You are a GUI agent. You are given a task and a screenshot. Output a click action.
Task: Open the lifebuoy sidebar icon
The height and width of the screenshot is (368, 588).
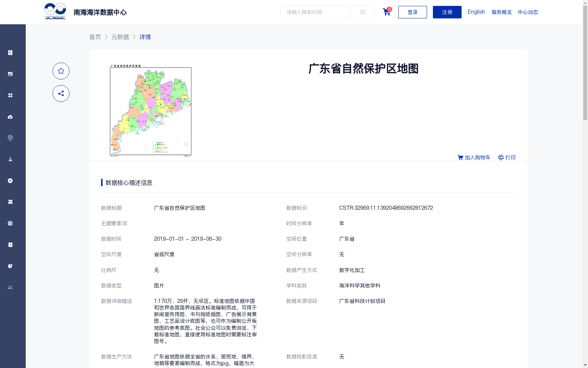10,223
